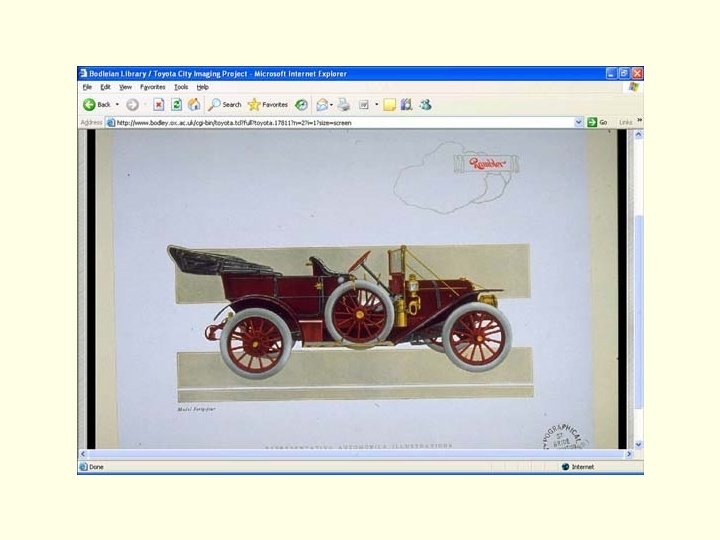Close the Internet Explorer window
This screenshot has height=540, width=720.
pos(637,73)
